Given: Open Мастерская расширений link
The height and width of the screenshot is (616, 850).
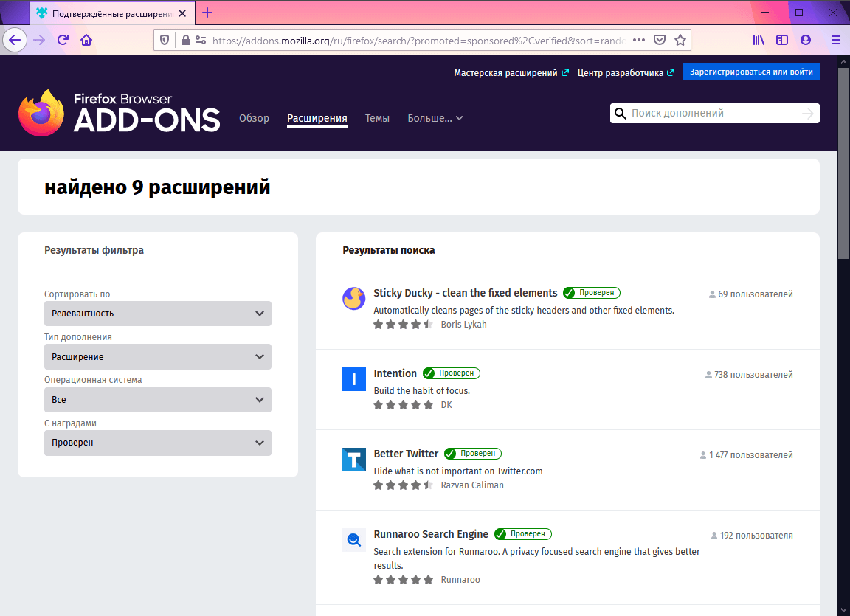Looking at the screenshot, I should point(511,72).
